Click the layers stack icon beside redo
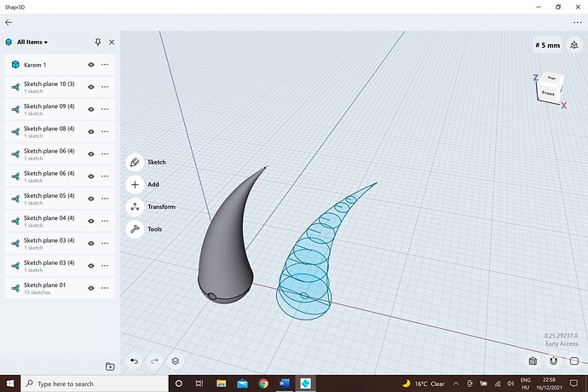Image resolution: width=588 pixels, height=392 pixels. tap(176, 361)
